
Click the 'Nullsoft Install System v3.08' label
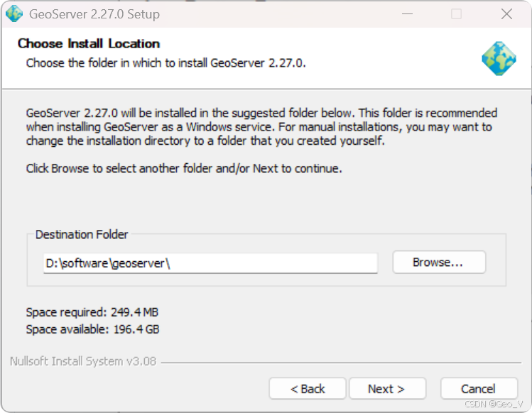(x=83, y=361)
